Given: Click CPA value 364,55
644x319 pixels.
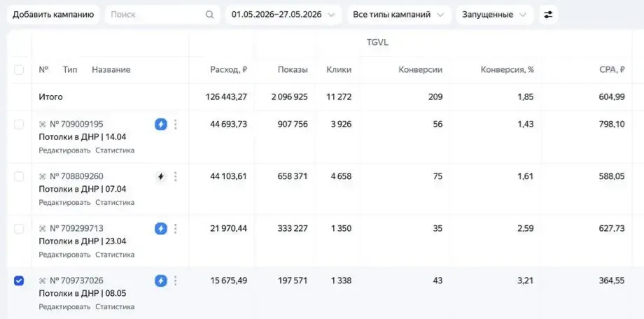Looking at the screenshot, I should [x=612, y=281].
